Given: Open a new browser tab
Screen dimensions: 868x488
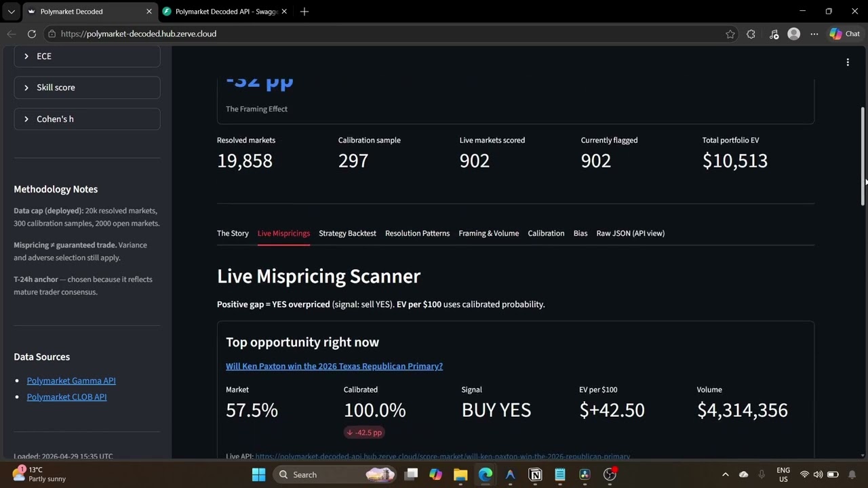Looking at the screenshot, I should (304, 12).
